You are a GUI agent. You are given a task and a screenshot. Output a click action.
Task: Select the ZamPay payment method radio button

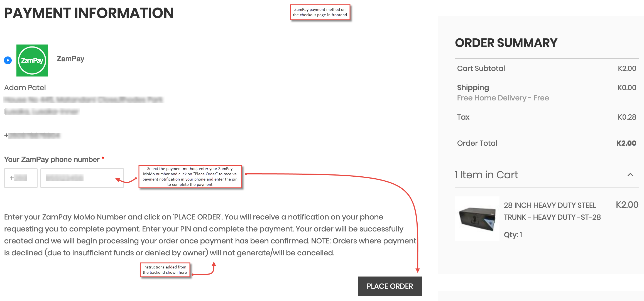[x=8, y=60]
